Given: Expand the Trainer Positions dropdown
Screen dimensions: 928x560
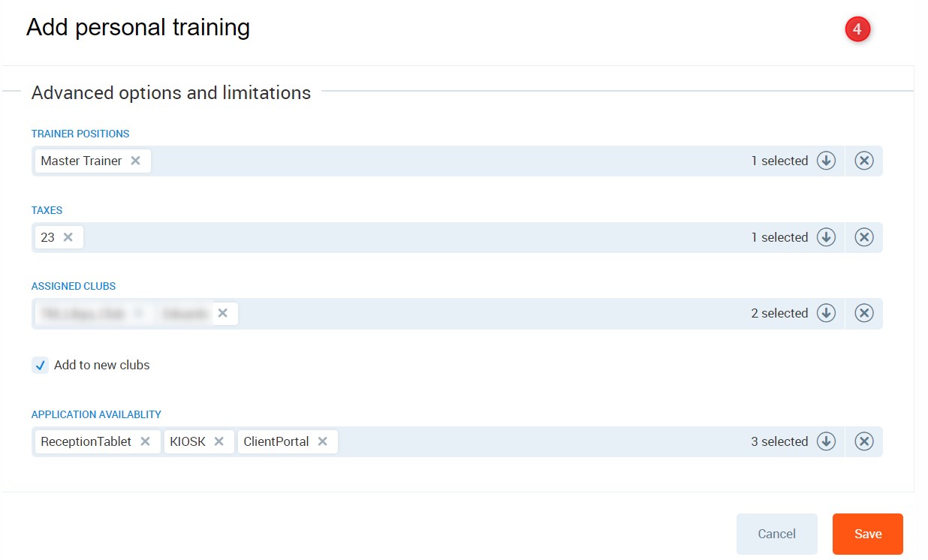Looking at the screenshot, I should [826, 161].
